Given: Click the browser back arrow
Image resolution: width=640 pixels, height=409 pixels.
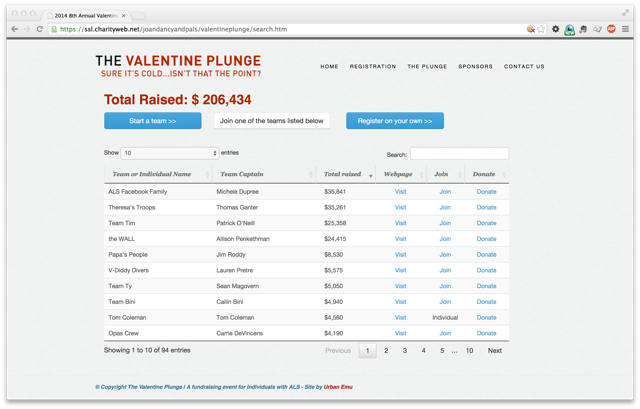Looking at the screenshot, I should (14, 29).
